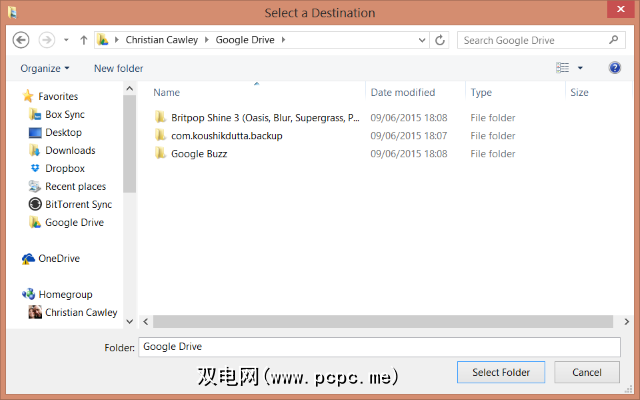Click the Folder name input field
This screenshot has height=400, width=640.
[379, 347]
